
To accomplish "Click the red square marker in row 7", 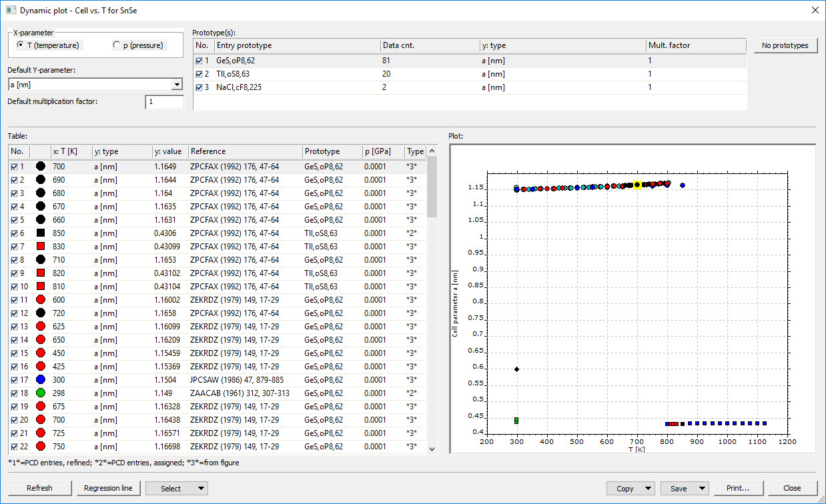I will click(40, 247).
